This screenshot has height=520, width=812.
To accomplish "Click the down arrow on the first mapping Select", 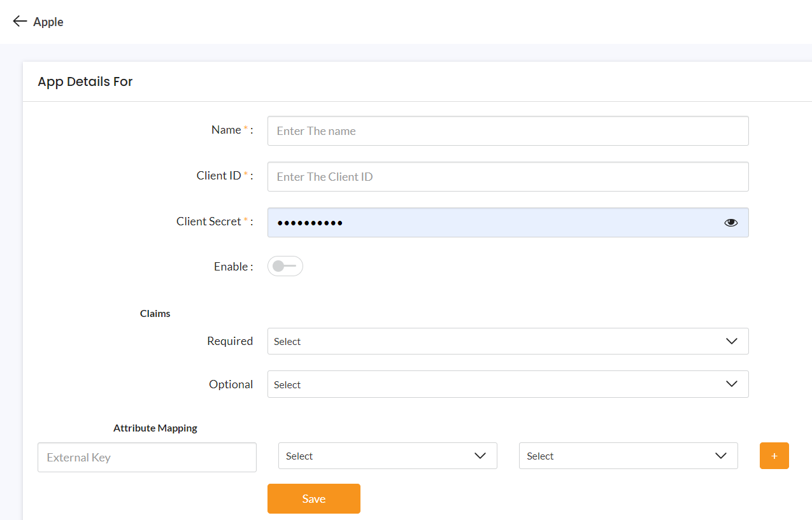I will (481, 456).
